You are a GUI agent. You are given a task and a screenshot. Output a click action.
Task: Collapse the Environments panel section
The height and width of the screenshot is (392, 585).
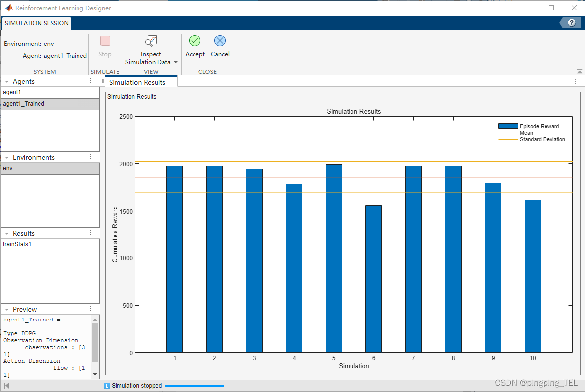pos(7,158)
